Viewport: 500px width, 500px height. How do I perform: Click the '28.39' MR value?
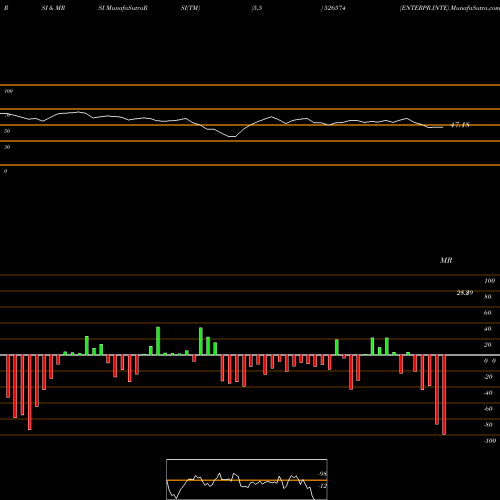[x=465, y=293]
